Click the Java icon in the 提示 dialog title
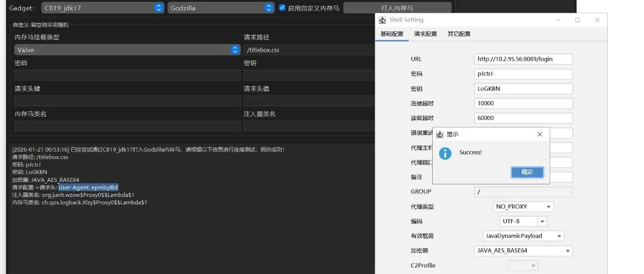This screenshot has width=644, height=274. pos(440,134)
